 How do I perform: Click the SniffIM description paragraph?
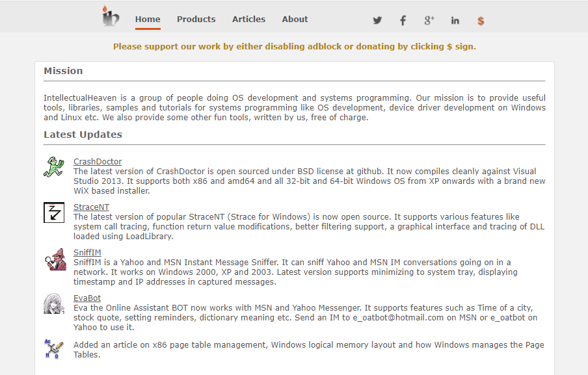coord(295,272)
